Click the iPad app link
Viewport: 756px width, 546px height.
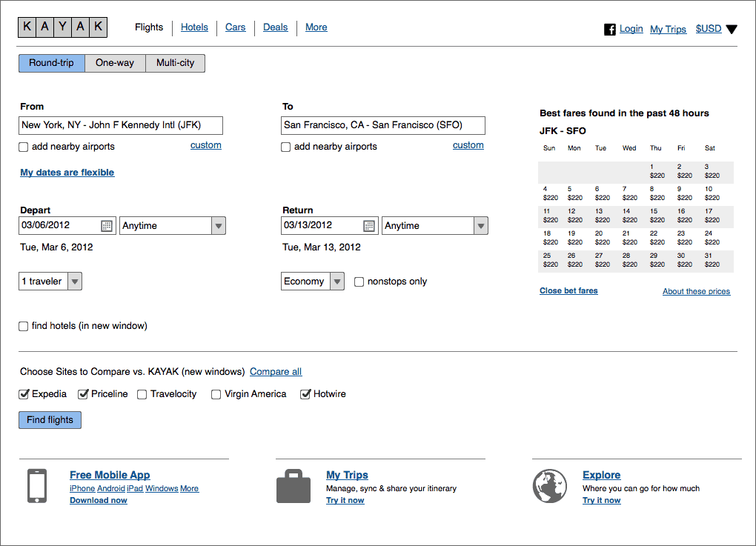(135, 489)
